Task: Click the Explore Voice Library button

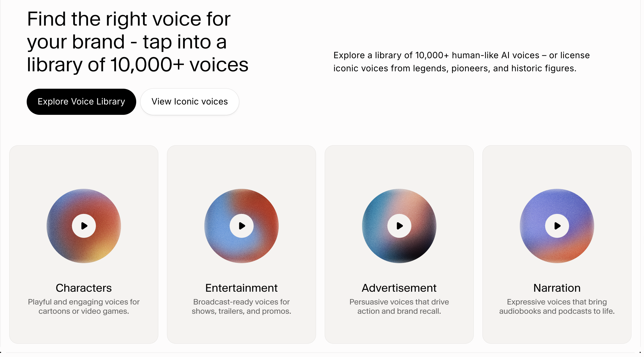Action: 81,101
